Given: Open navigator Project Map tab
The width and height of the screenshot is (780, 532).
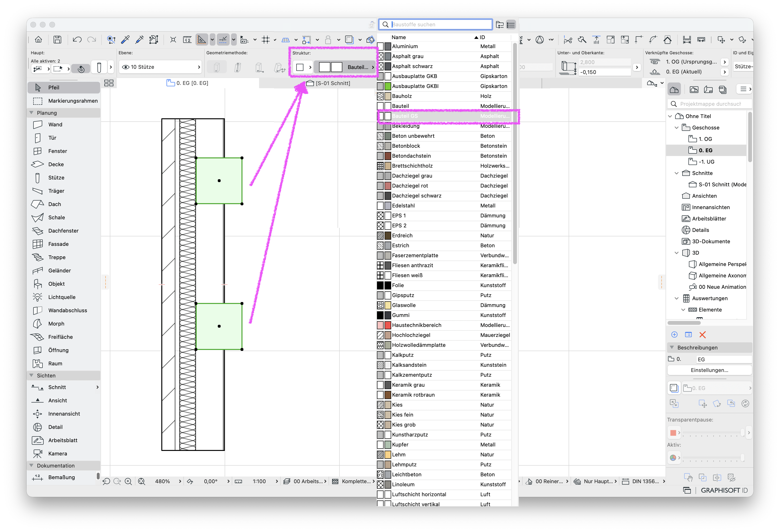Looking at the screenshot, I should point(674,90).
